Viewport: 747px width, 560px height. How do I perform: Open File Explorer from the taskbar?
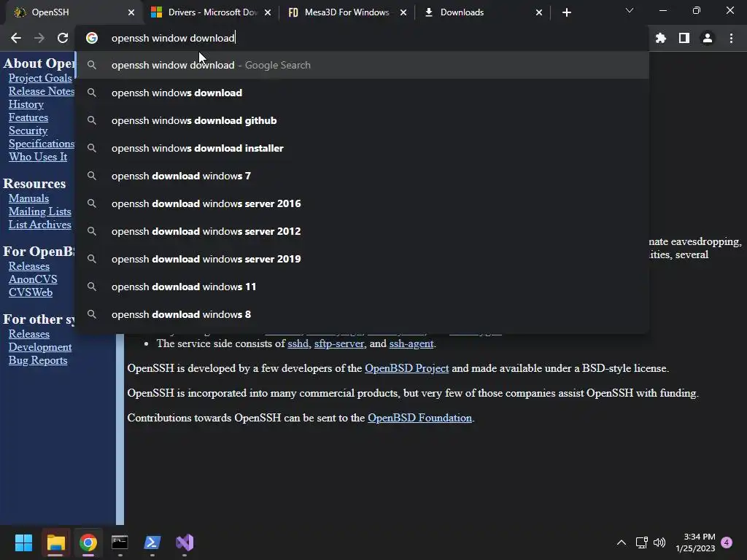pyautogui.click(x=55, y=542)
